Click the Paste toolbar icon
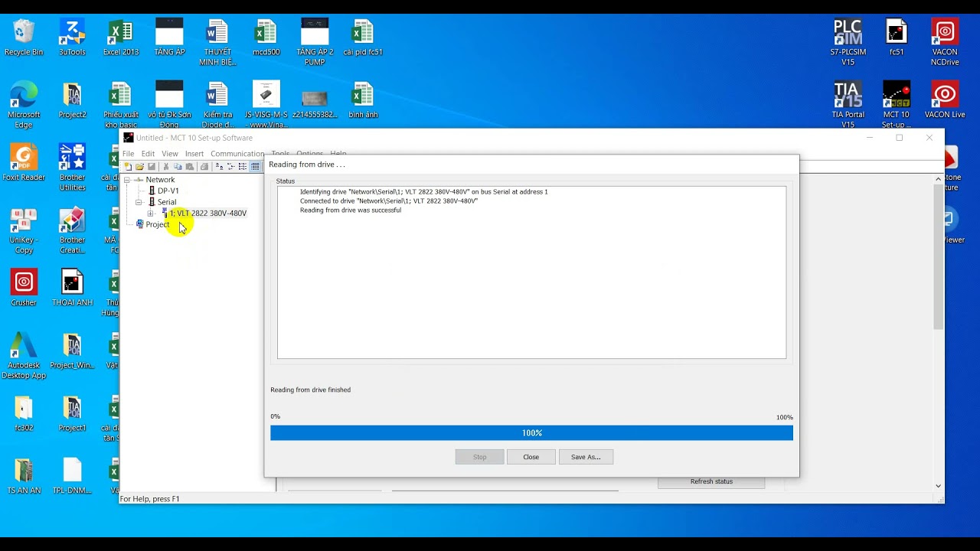 (190, 166)
